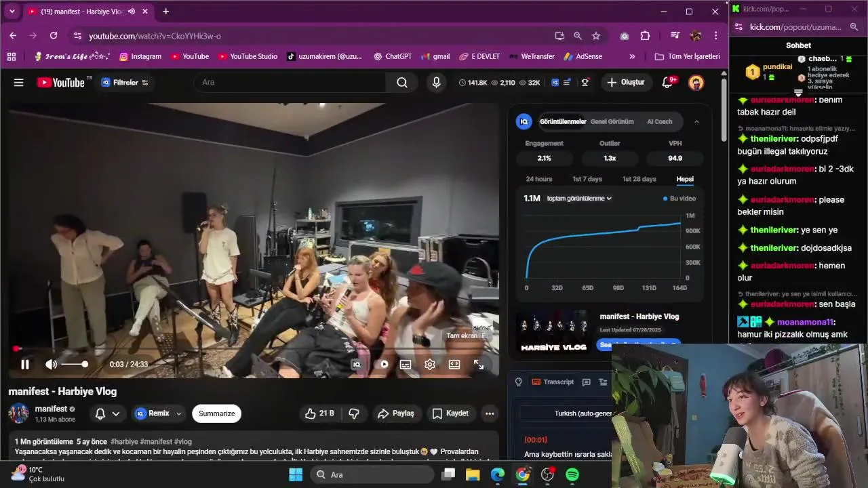
Task: Mute the video via the speaker icon
Action: click(51, 365)
